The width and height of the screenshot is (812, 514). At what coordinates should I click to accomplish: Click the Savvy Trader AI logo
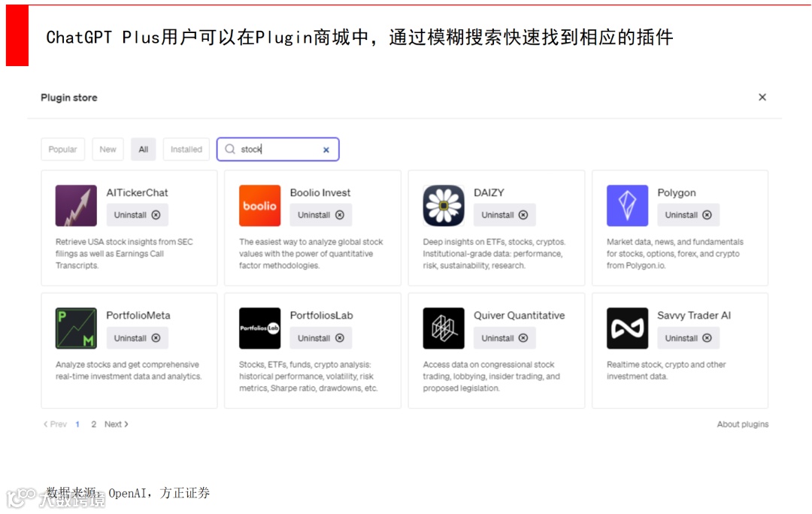627,328
